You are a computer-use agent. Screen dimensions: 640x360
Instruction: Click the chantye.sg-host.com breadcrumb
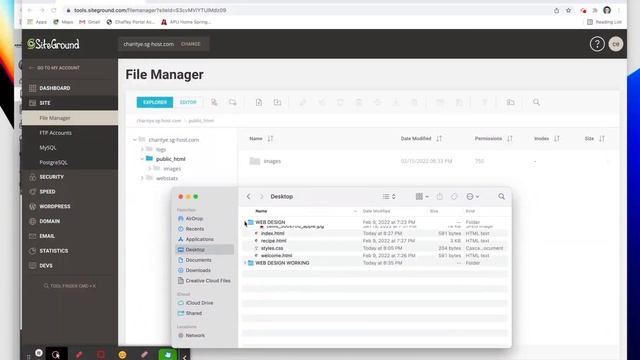pos(158,121)
